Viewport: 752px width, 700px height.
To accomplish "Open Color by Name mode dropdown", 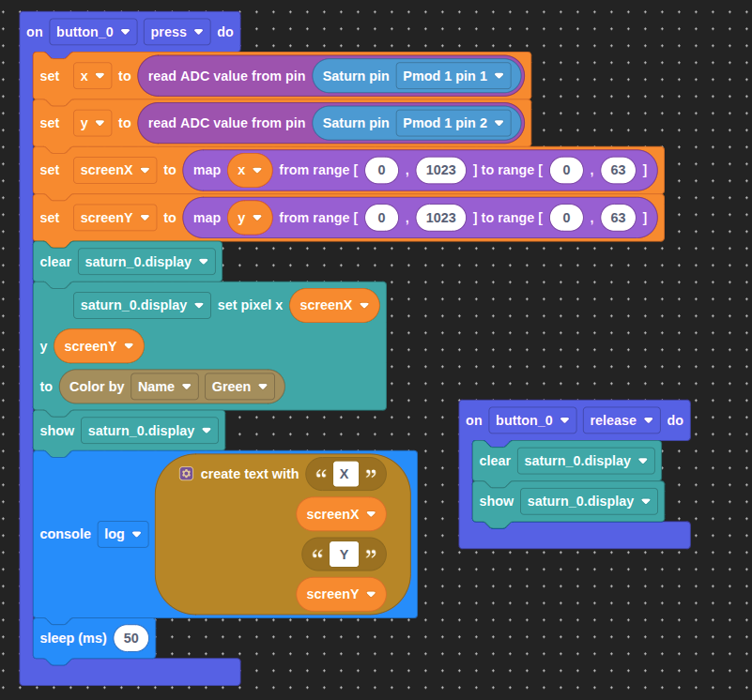I will (164, 387).
